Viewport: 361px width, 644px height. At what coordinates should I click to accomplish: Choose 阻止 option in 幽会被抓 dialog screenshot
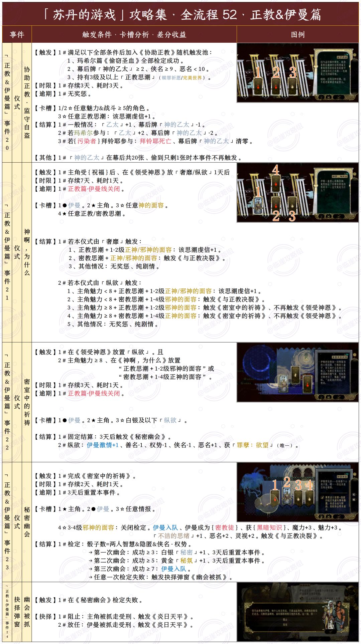[285, 620]
